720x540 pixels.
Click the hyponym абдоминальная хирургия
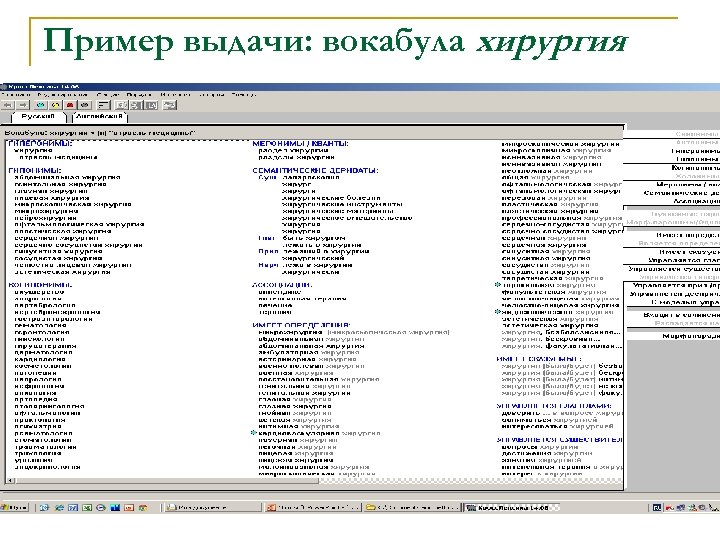tap(68, 177)
